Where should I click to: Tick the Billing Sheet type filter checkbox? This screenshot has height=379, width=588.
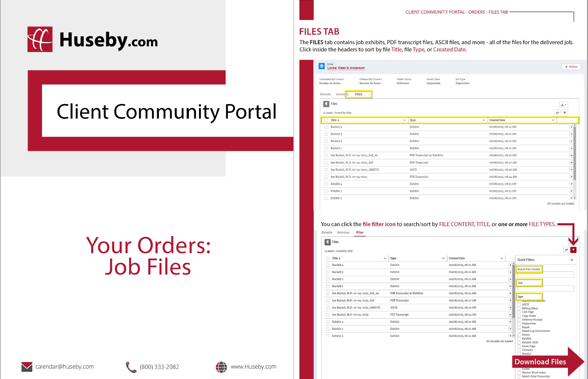(x=519, y=309)
